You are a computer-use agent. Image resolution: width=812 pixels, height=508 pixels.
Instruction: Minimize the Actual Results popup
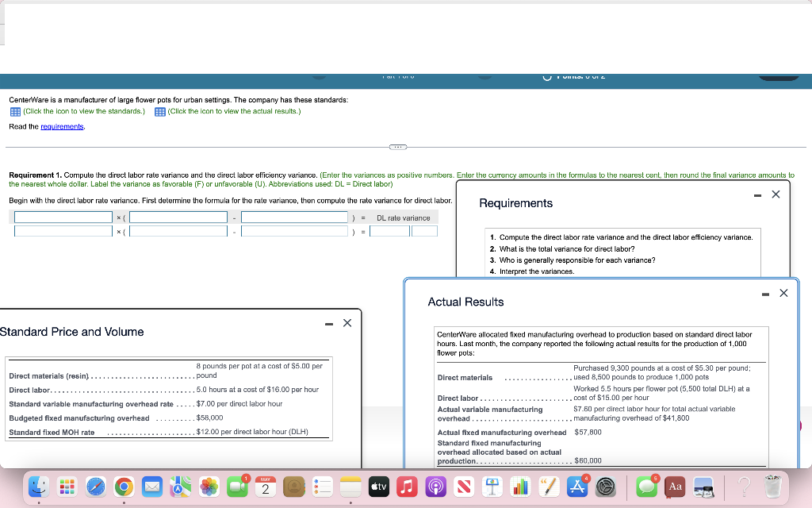tap(765, 294)
